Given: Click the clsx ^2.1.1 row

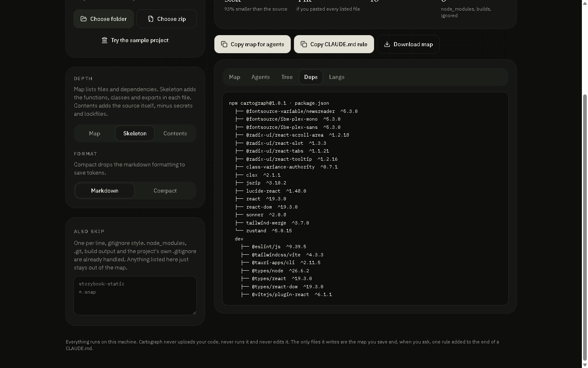Looking at the screenshot, I should tap(258, 175).
